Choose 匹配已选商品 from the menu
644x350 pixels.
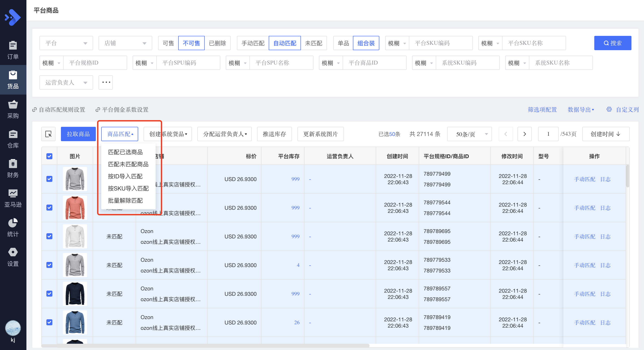[125, 152]
